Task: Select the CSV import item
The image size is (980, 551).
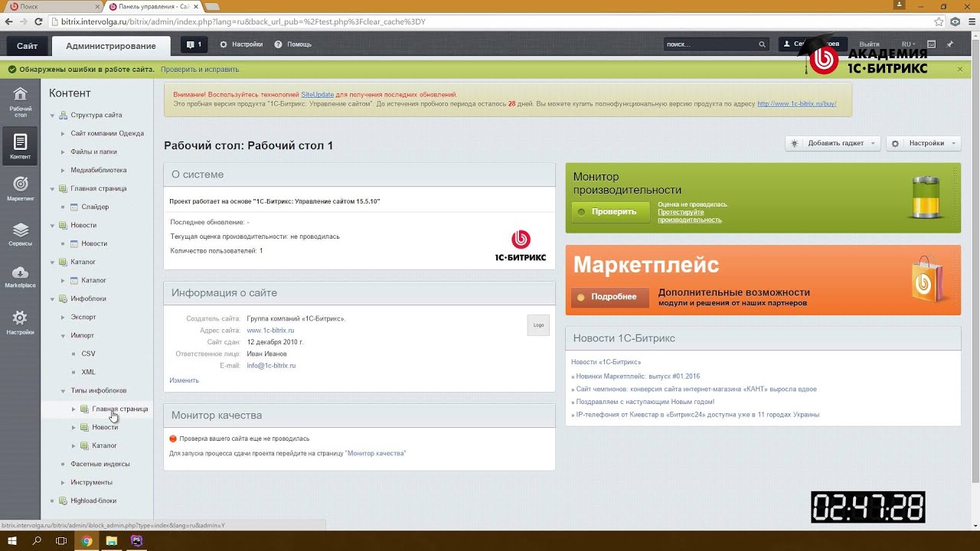Action: click(88, 354)
